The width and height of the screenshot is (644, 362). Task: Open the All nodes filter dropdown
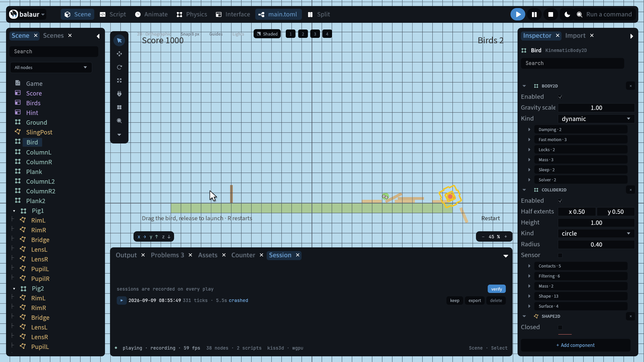pos(51,68)
